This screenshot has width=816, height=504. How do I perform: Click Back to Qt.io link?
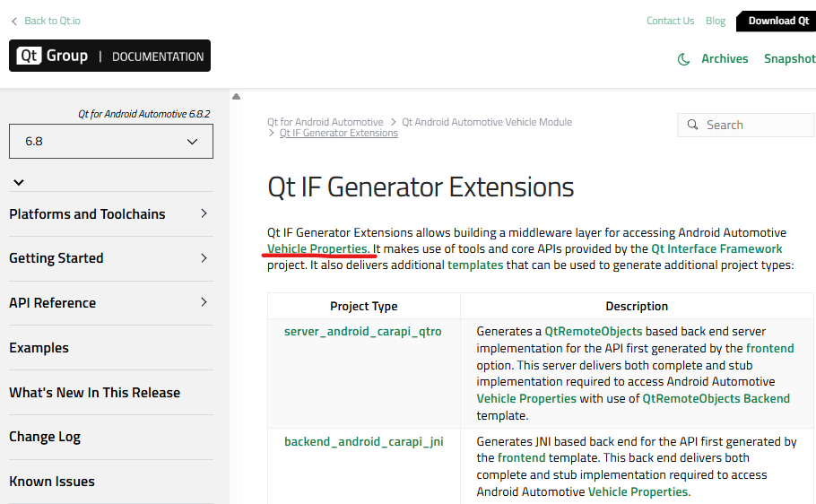52,21
